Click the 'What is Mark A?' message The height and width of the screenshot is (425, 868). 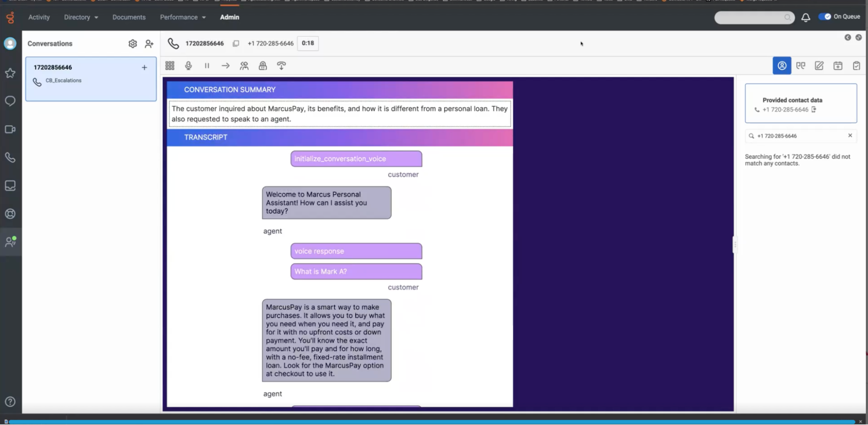click(x=356, y=272)
